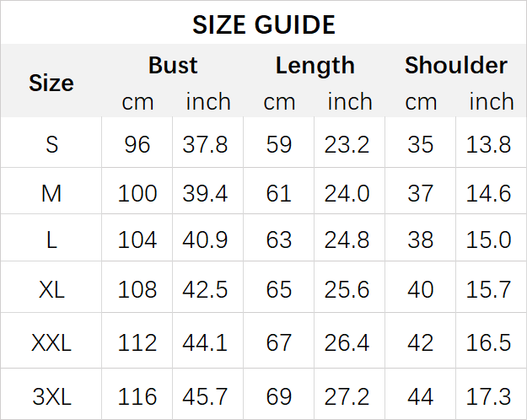Click the Bust column header
This screenshot has width=527, height=420.
pyautogui.click(x=173, y=65)
